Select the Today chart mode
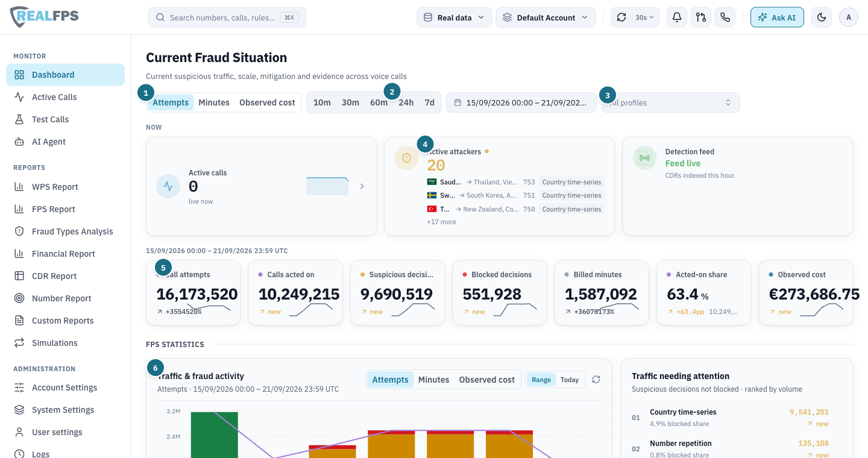The width and height of the screenshot is (868, 458). pos(570,380)
